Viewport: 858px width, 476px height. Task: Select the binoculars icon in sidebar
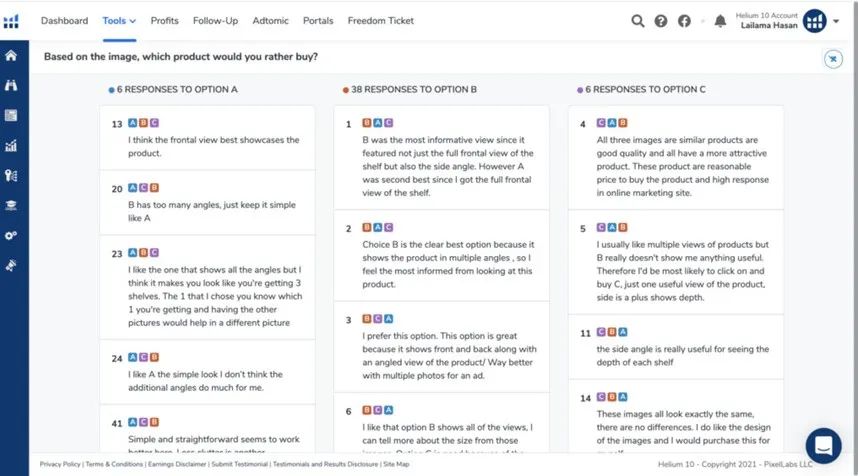point(11,86)
